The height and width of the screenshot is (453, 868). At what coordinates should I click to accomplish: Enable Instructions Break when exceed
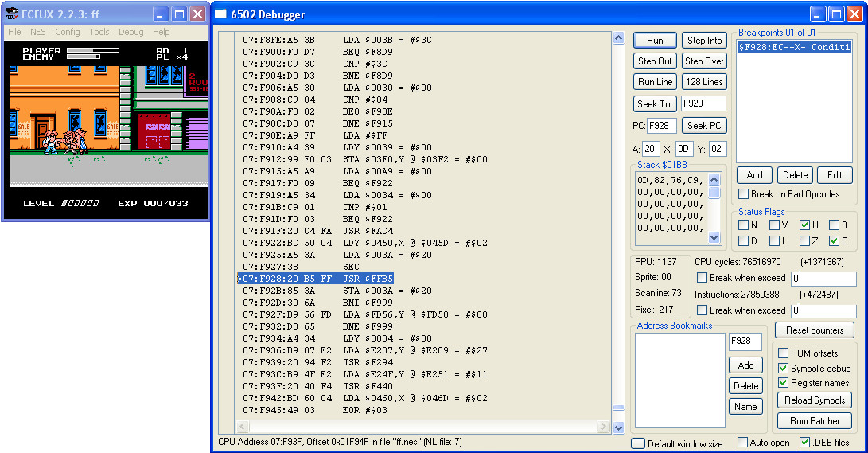point(702,310)
